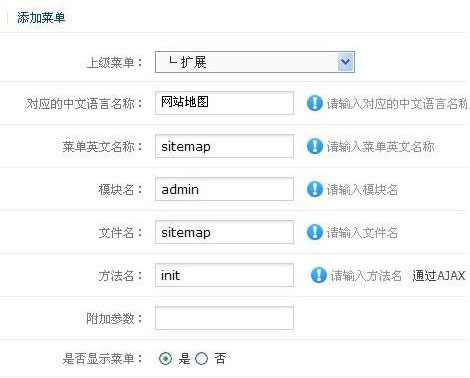Click the 否 label text
Image resolution: width=470 pixels, height=378 pixels.
coord(220,359)
